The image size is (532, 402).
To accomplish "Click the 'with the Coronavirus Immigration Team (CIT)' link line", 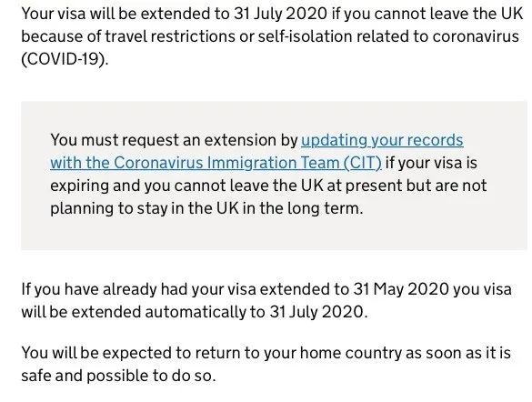I will coord(216,163).
